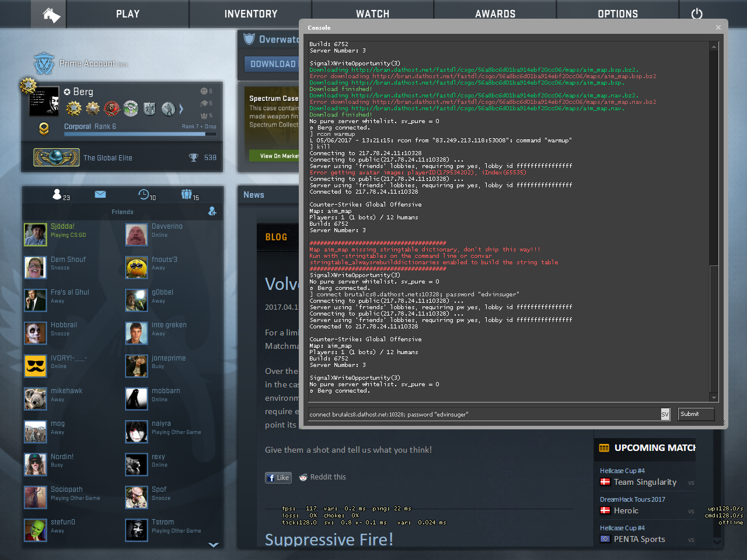Image resolution: width=747 pixels, height=560 pixels.
Task: Select friend Davverino
Action: point(173,235)
